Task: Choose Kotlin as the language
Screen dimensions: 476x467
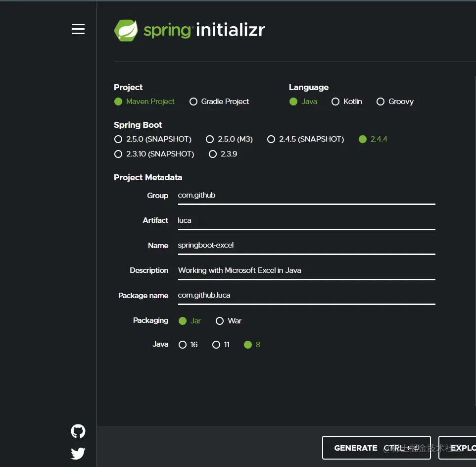Action: click(347, 102)
